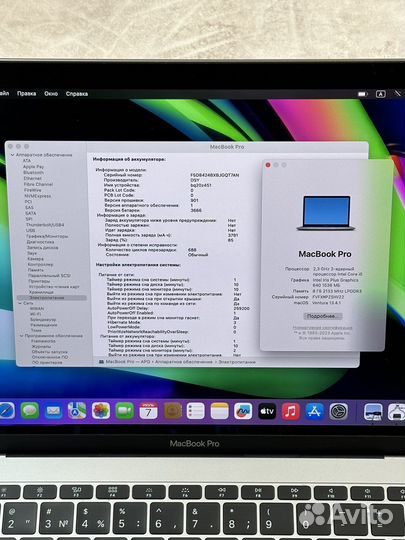Open the Правка menu
Image resolution: width=405 pixels, height=540 pixels.
coord(27,93)
